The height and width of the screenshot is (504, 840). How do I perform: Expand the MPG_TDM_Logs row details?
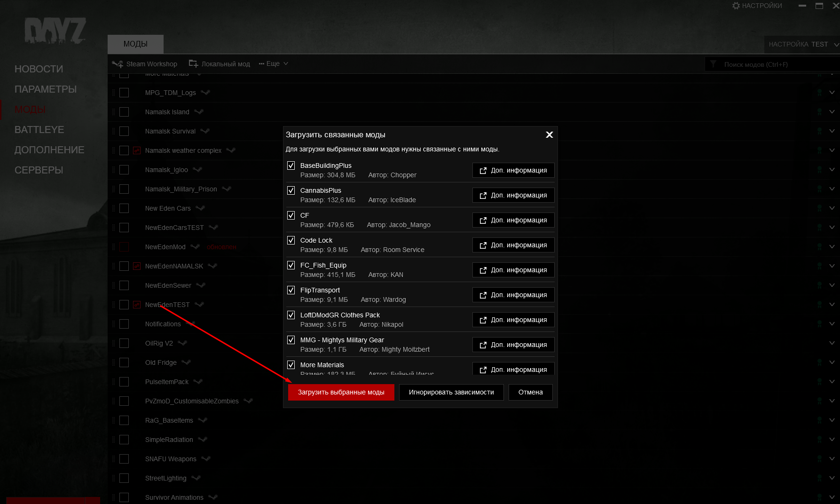[x=832, y=93]
